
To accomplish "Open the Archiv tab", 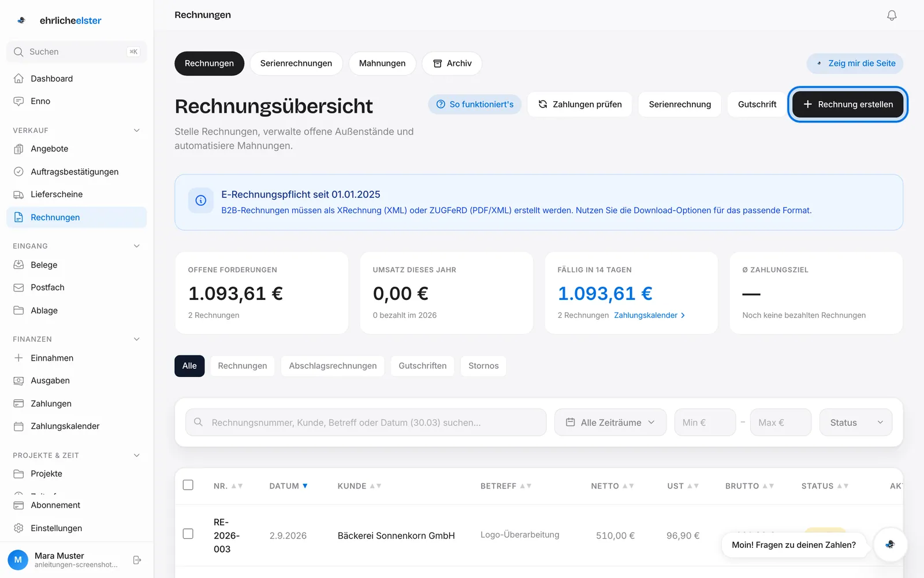I will 452,64.
